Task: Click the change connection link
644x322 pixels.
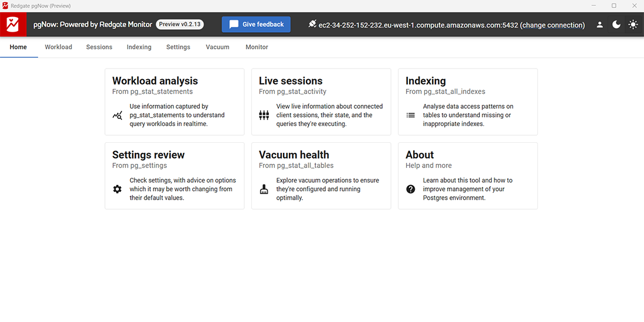Action: pos(553,25)
